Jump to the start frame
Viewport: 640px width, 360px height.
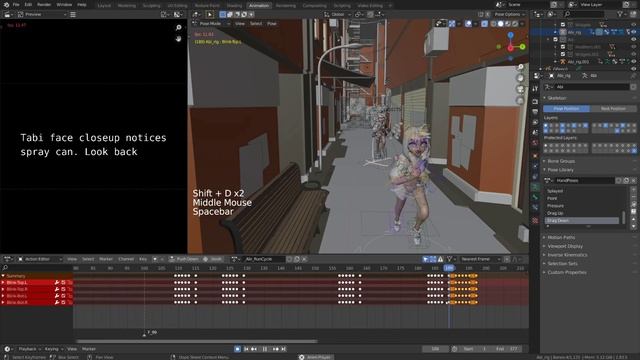click(x=246, y=349)
